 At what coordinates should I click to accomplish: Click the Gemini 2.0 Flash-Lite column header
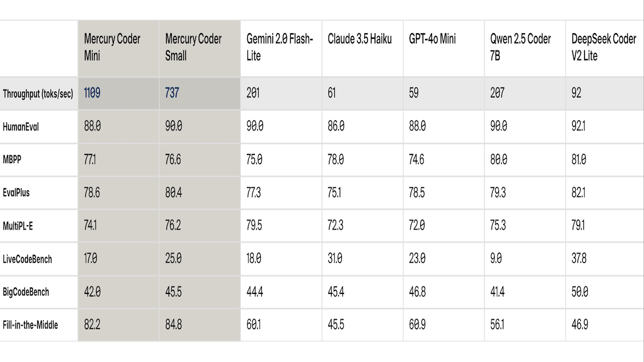(x=280, y=47)
